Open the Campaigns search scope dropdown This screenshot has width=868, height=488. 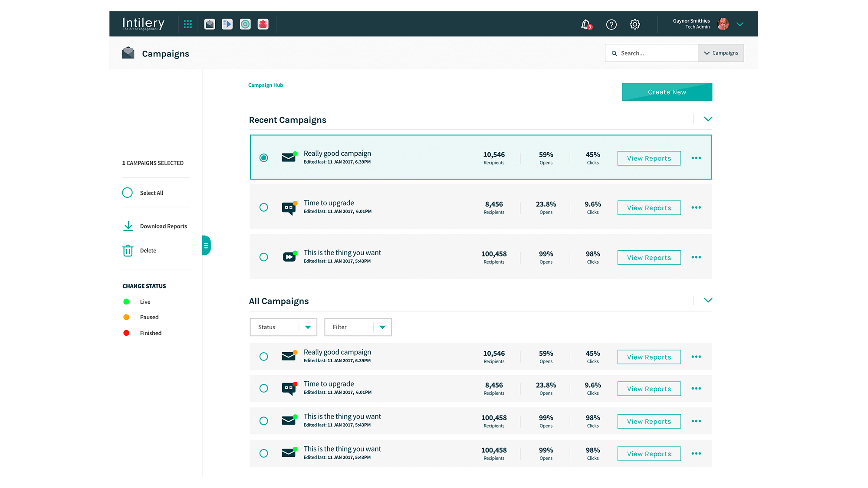pyautogui.click(x=721, y=53)
